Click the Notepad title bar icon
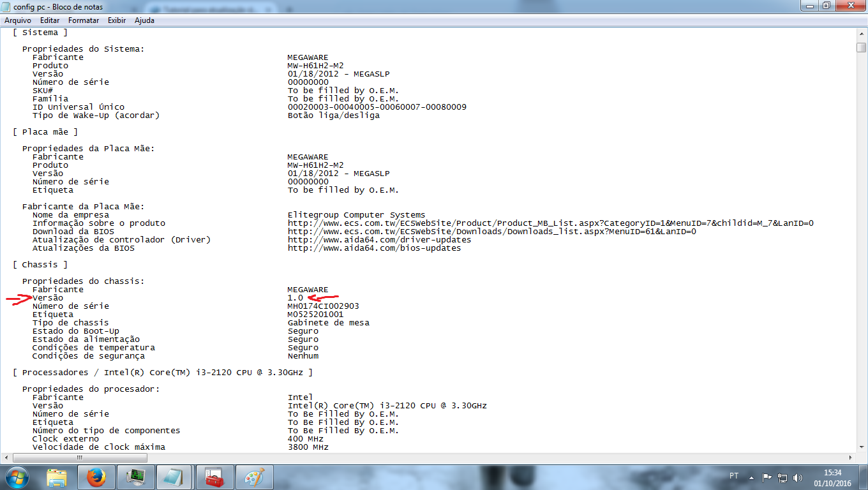This screenshot has width=868, height=490. point(7,6)
